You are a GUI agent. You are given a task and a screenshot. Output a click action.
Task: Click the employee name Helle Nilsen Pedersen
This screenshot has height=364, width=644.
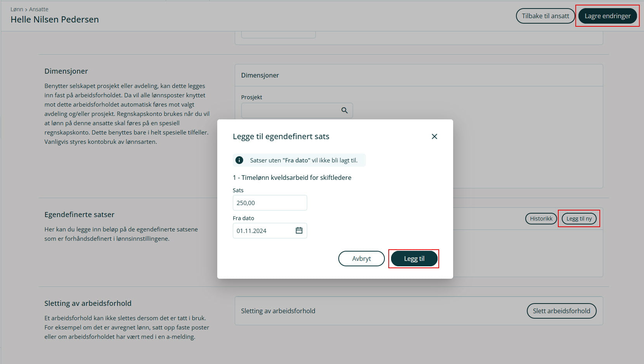[x=55, y=19]
